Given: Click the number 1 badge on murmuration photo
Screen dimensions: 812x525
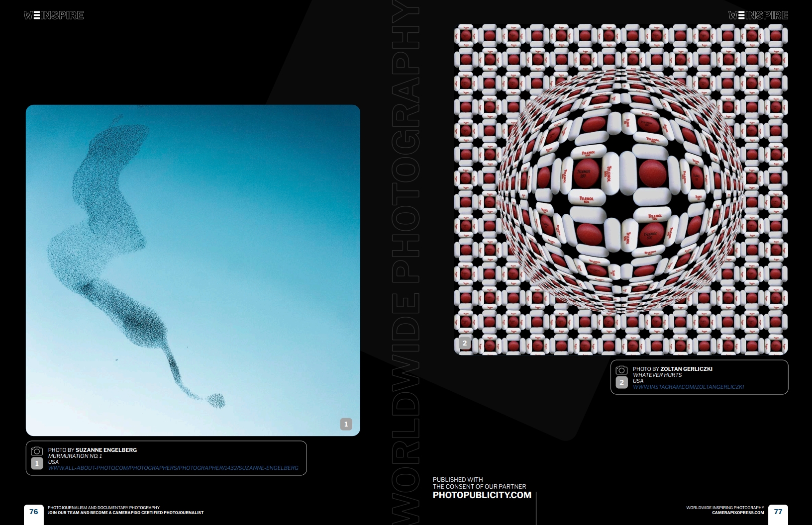Looking at the screenshot, I should click(346, 424).
